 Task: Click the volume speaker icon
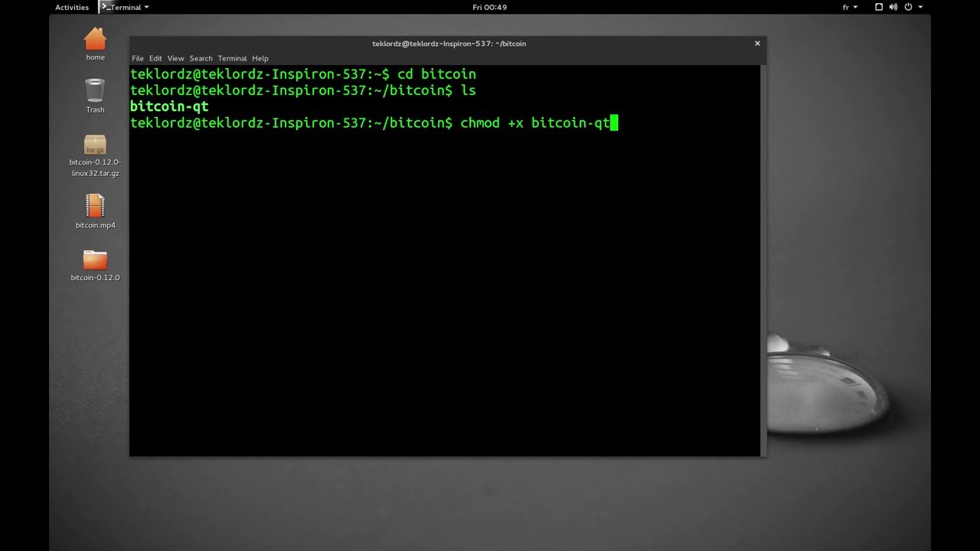(x=893, y=7)
